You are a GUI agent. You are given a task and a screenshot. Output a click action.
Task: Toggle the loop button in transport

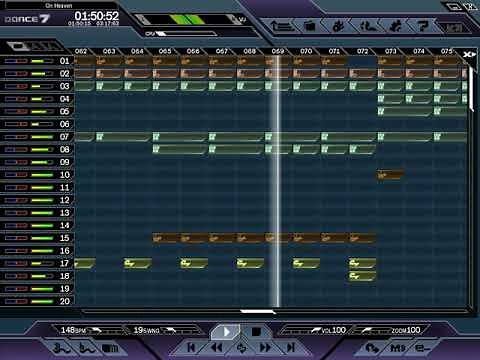241,348
